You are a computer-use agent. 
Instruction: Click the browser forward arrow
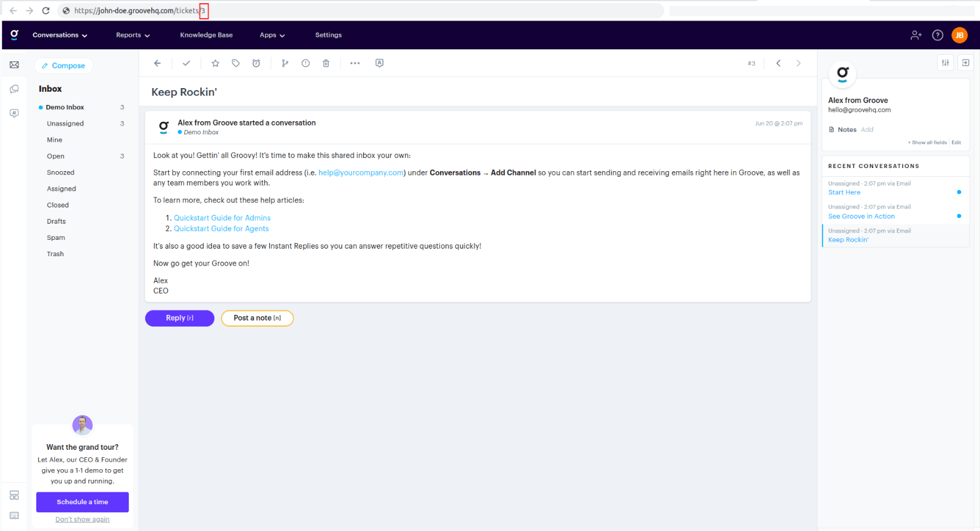(x=29, y=11)
